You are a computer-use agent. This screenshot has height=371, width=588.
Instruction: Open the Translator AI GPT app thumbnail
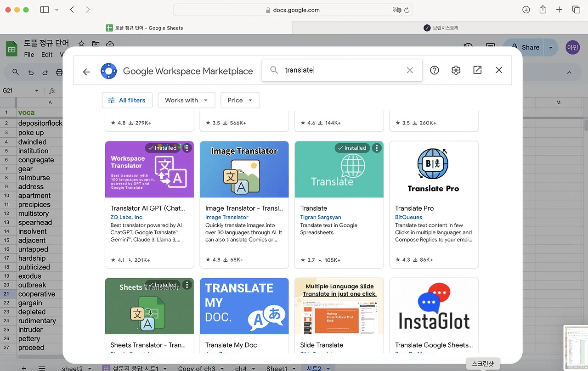pyautogui.click(x=149, y=169)
